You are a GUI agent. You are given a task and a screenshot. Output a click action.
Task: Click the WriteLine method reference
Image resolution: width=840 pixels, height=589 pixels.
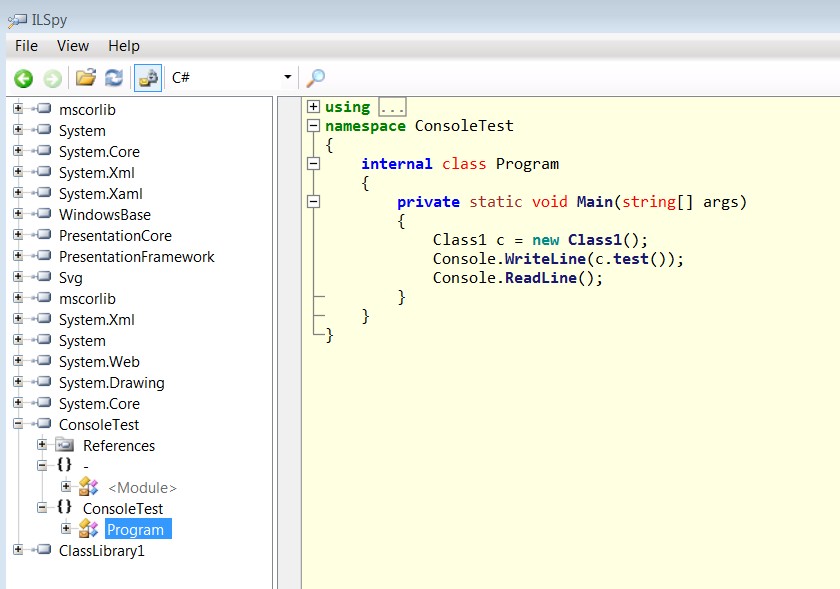[x=544, y=259]
